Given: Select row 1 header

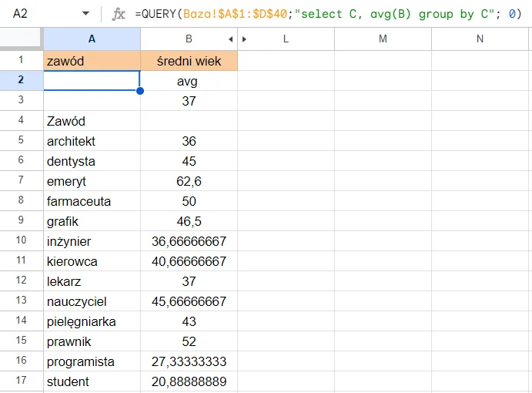Looking at the screenshot, I should point(22,60).
